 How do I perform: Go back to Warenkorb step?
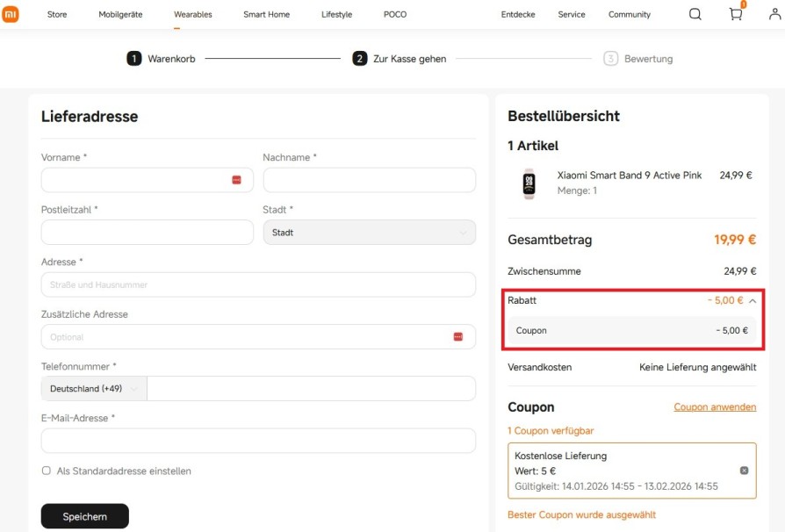(162, 59)
